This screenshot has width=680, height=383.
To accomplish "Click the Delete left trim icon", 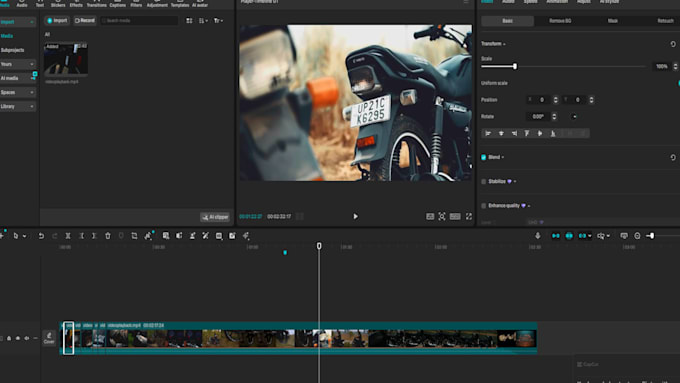I will coord(81,236).
